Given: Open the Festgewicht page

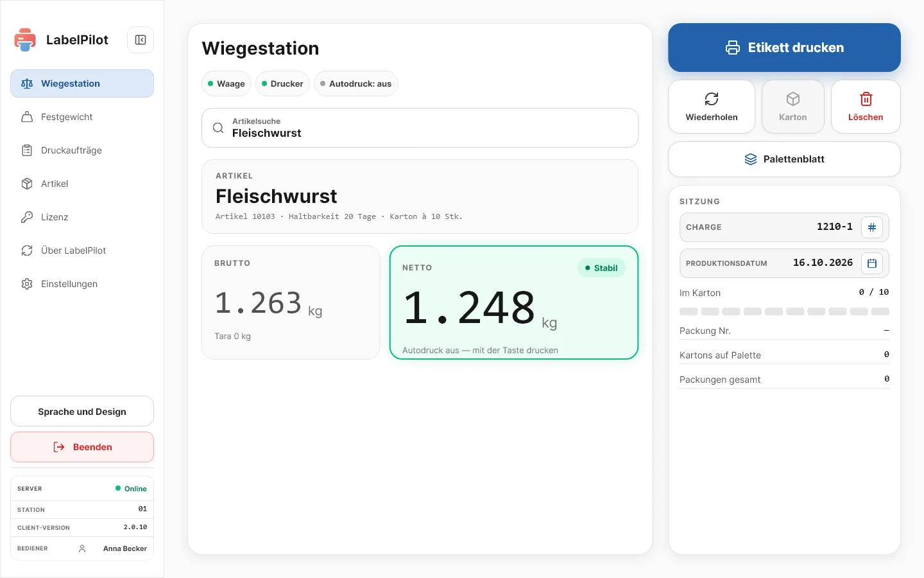Looking at the screenshot, I should coord(82,117).
